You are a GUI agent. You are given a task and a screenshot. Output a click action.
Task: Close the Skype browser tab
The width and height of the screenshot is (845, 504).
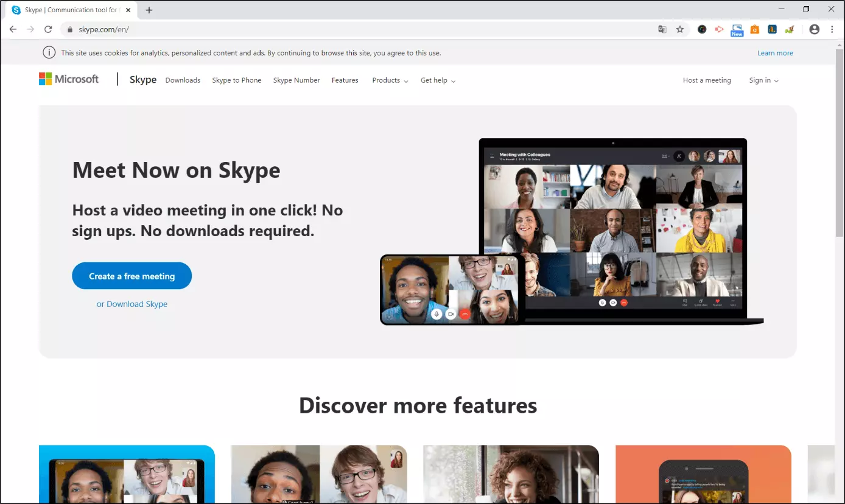128,10
